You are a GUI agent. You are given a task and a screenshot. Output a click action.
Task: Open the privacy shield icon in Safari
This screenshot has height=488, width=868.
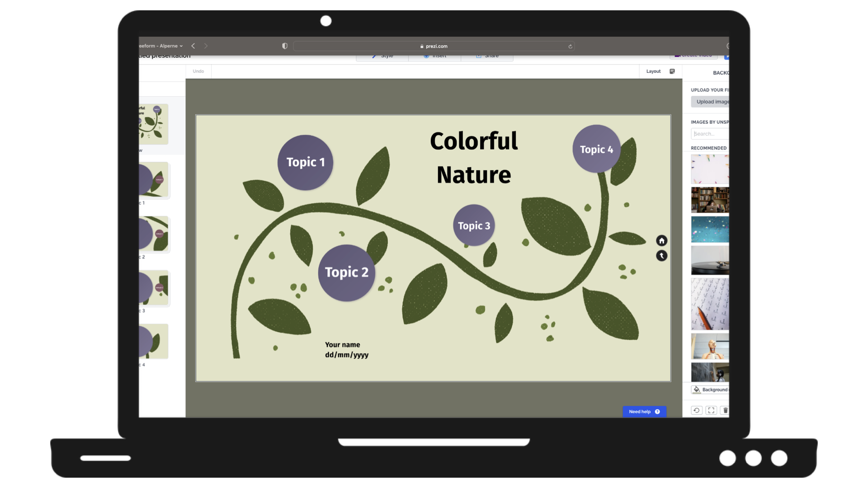coord(285,46)
